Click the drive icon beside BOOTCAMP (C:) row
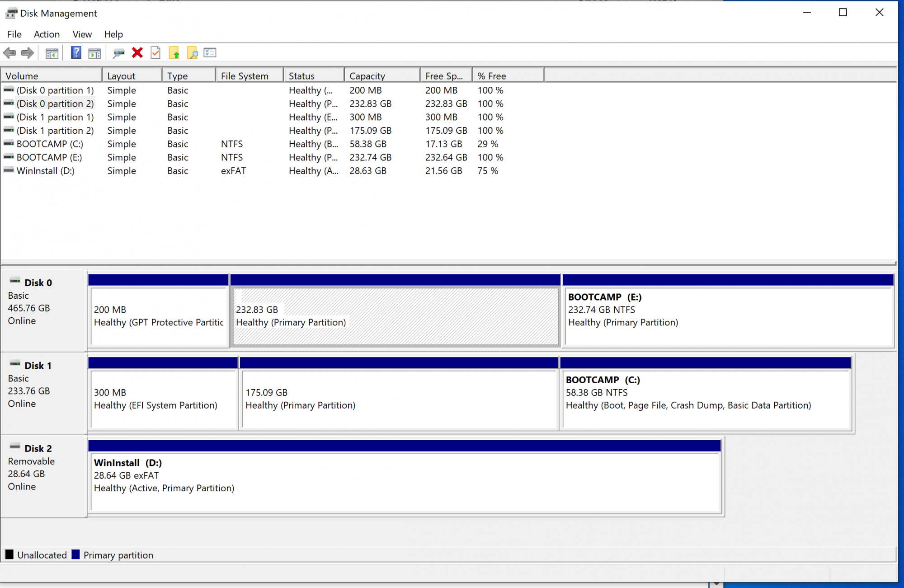 pos(9,144)
